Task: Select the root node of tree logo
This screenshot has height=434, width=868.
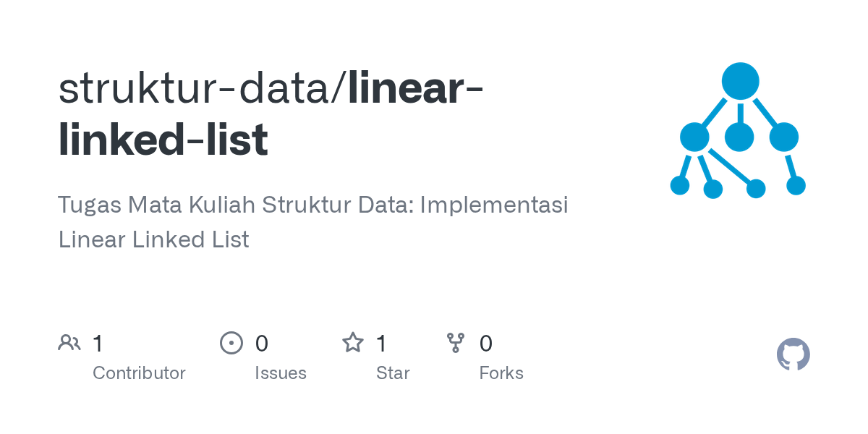Action: (740, 81)
